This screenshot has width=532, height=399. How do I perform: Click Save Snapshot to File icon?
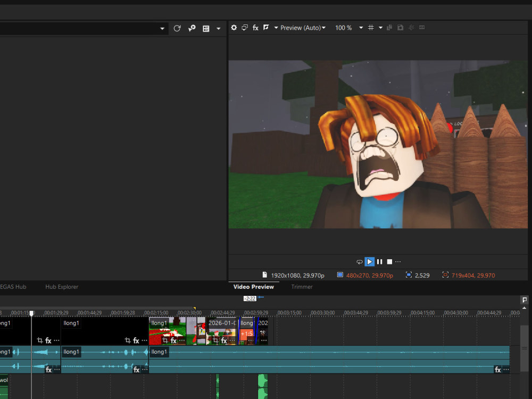[x=401, y=28]
